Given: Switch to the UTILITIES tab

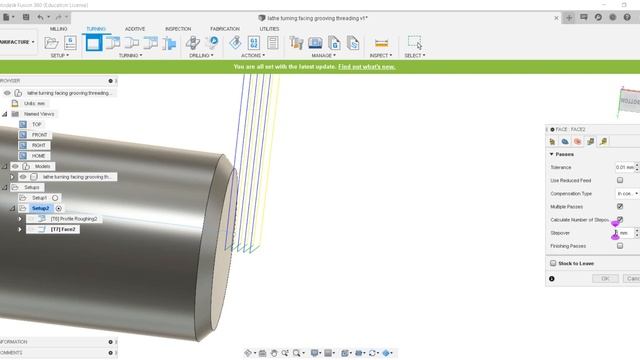Looking at the screenshot, I should click(x=269, y=29).
